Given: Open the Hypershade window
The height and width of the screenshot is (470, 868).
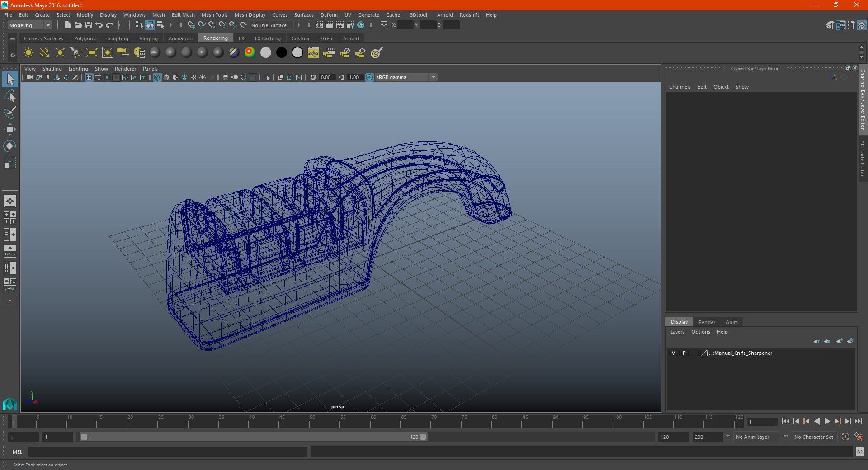Looking at the screenshot, I should (361, 25).
